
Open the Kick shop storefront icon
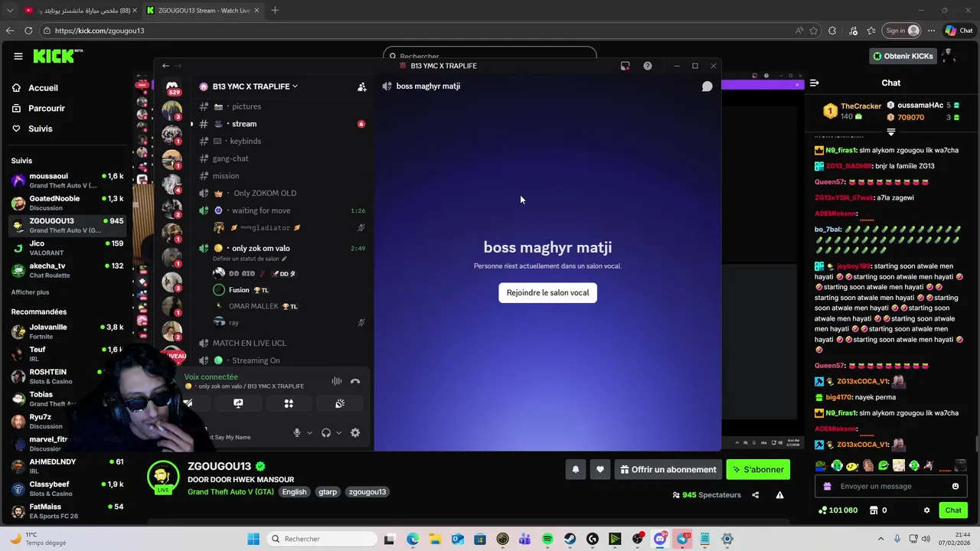[874, 510]
